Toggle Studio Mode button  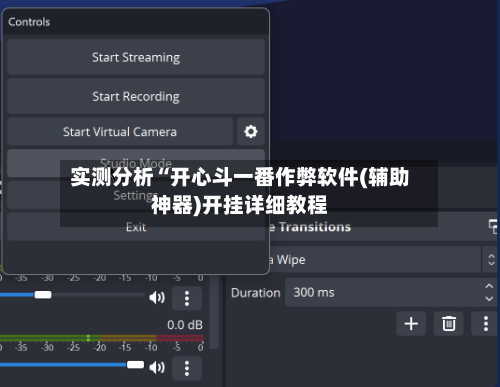136,163
